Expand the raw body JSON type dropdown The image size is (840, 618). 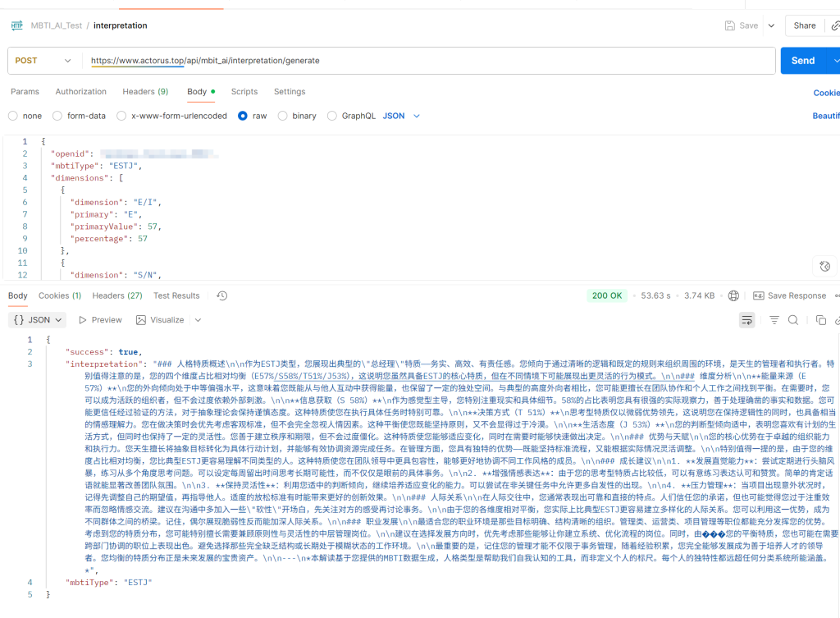click(401, 116)
